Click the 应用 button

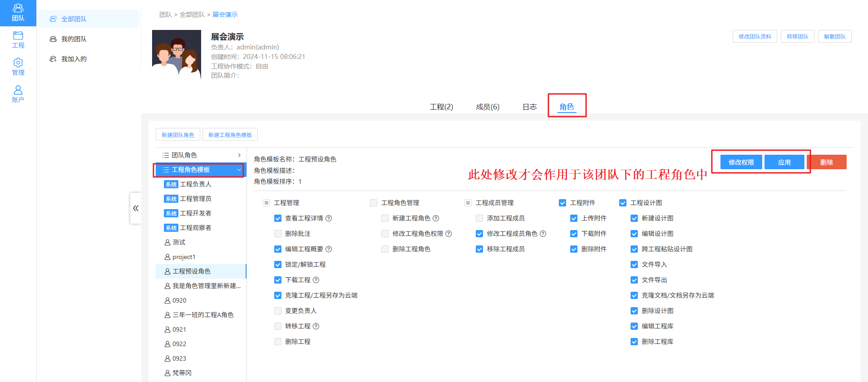point(784,162)
